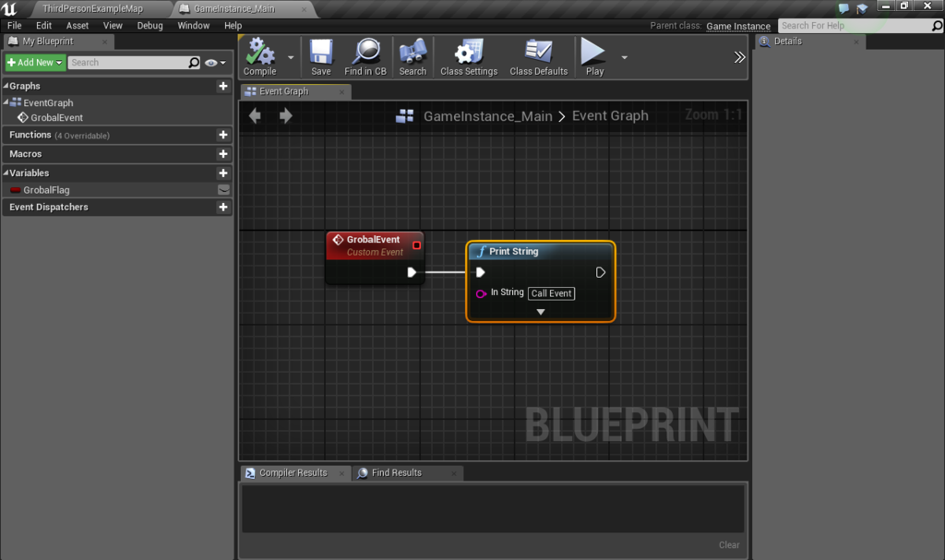Click the Event Dispatchers section header
The height and width of the screenshot is (560, 945).
[117, 207]
